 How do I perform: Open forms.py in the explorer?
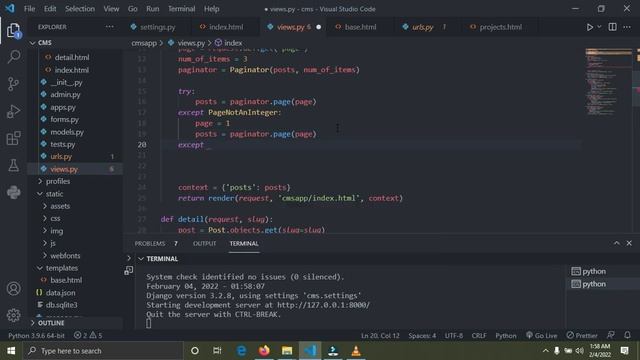(64, 120)
